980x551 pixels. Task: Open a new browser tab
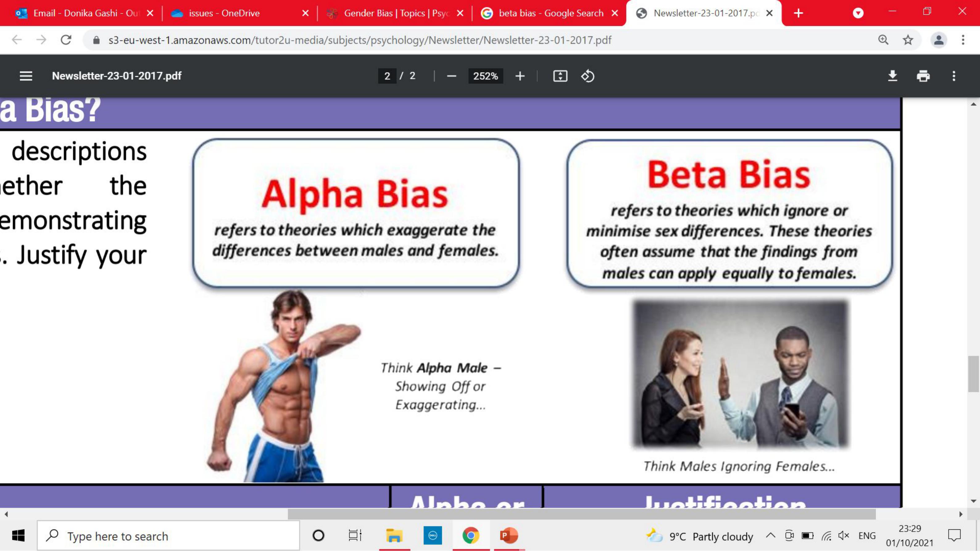(798, 13)
